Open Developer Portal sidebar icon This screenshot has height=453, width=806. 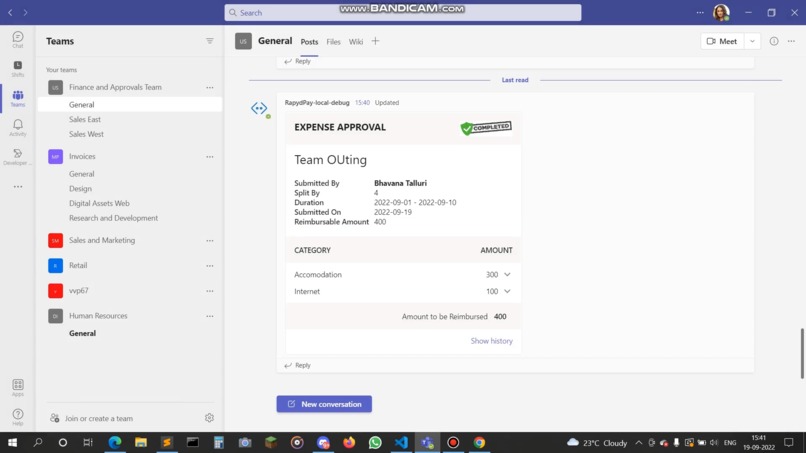pos(17,156)
